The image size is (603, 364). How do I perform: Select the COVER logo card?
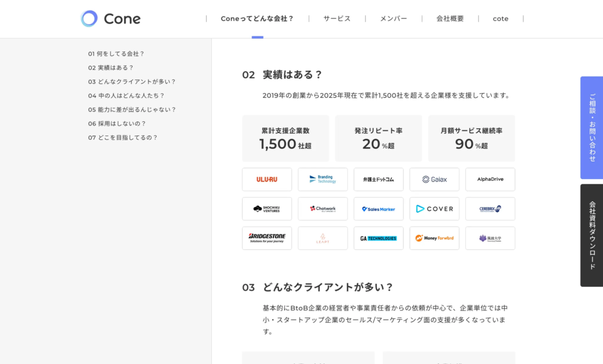coord(435,209)
